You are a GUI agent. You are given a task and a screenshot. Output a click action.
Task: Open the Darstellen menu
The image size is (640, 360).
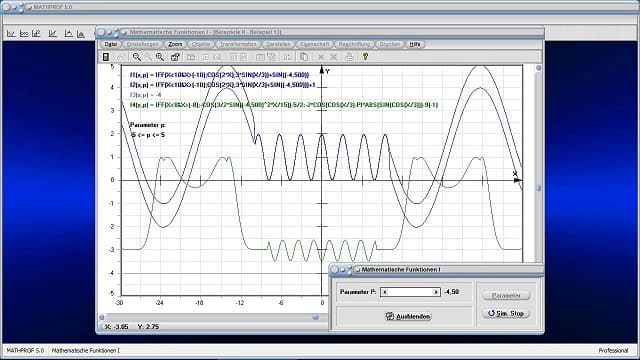coord(278,44)
